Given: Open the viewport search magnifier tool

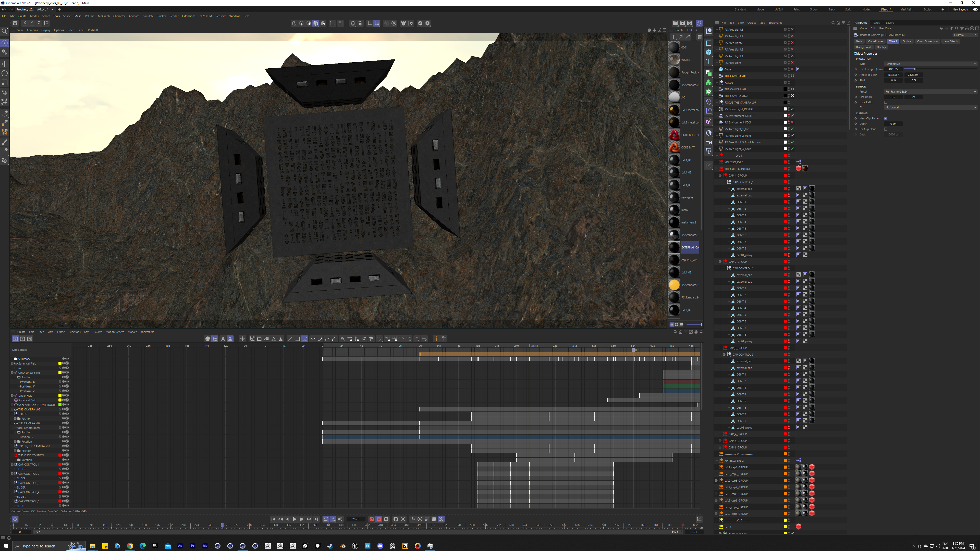Looking at the screenshot, I should click(5, 31).
